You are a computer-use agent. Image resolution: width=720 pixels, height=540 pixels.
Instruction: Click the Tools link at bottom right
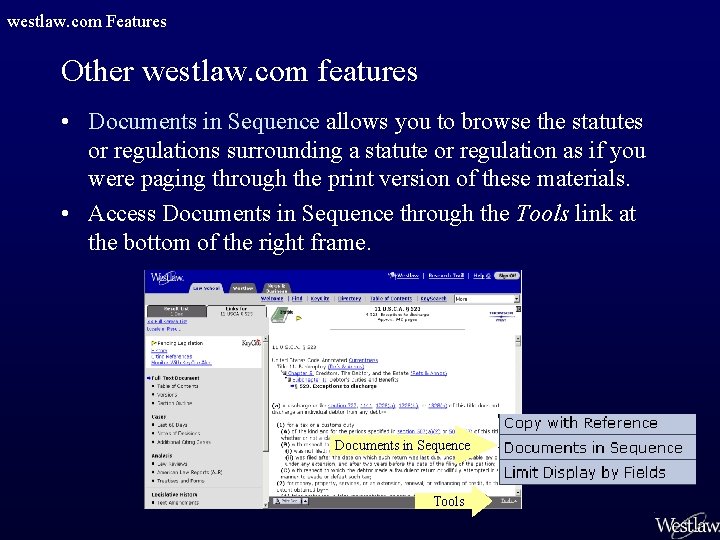pyautogui.click(x=508, y=501)
